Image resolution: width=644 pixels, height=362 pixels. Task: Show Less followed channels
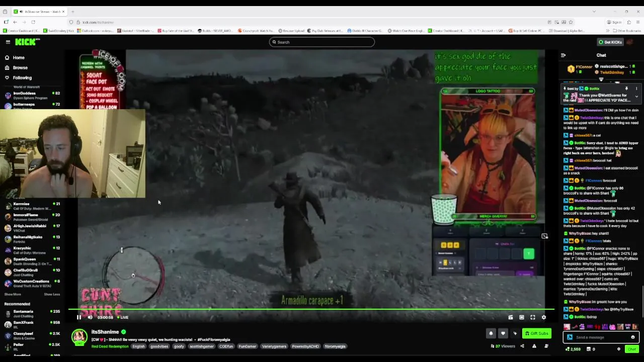[52, 295]
